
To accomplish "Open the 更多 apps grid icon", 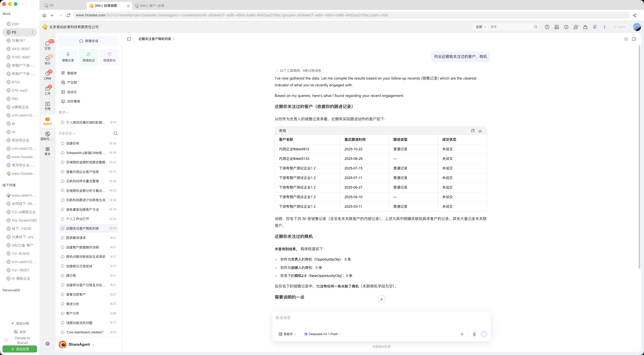I will 47,151.
